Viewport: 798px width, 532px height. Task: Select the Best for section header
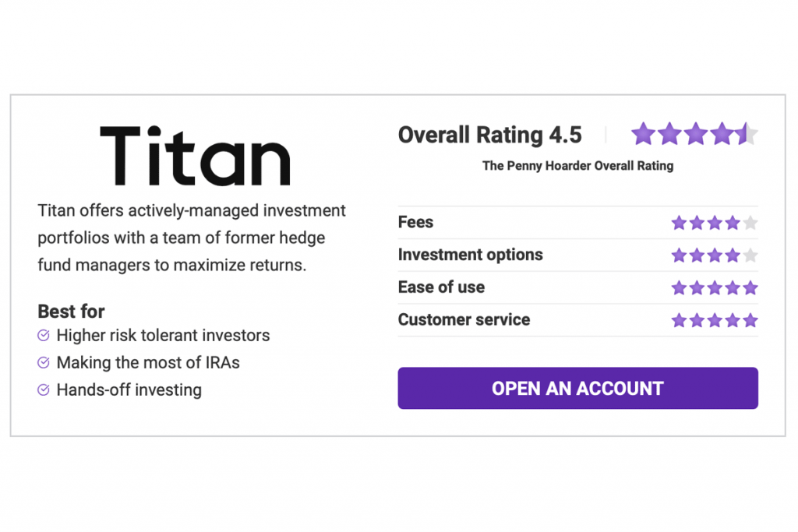point(71,312)
